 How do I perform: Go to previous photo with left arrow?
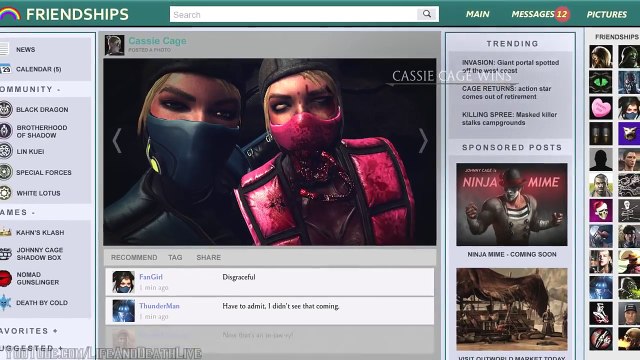pos(117,141)
